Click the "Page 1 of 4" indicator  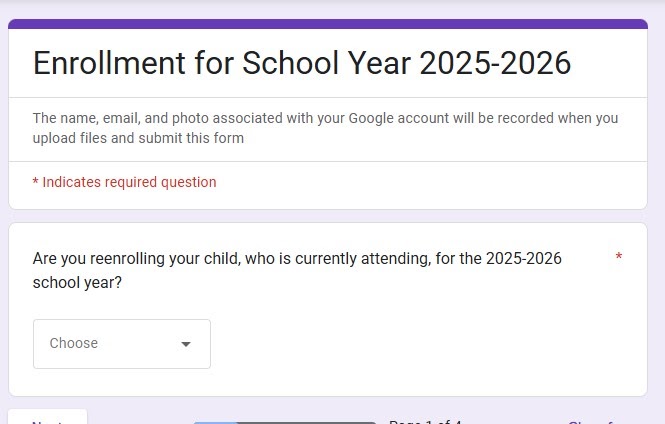click(x=424, y=421)
